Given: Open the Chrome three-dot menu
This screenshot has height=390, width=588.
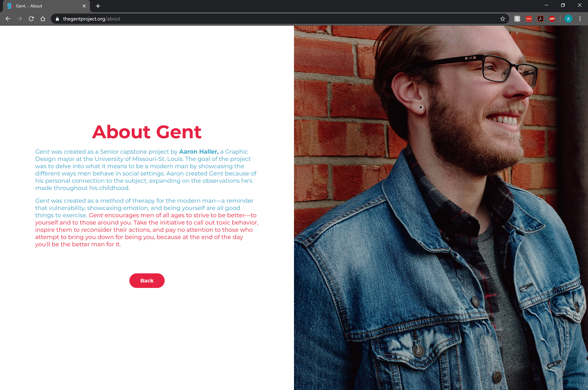Looking at the screenshot, I should click(580, 19).
